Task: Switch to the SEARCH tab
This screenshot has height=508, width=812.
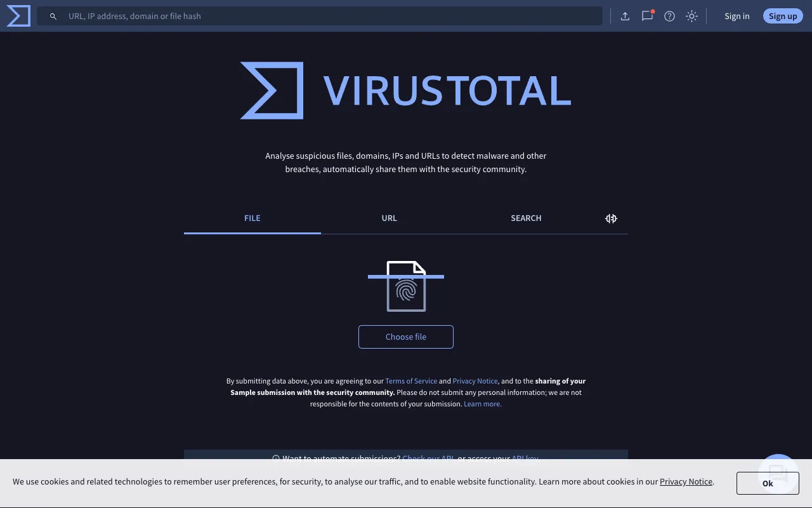Action: tap(526, 218)
